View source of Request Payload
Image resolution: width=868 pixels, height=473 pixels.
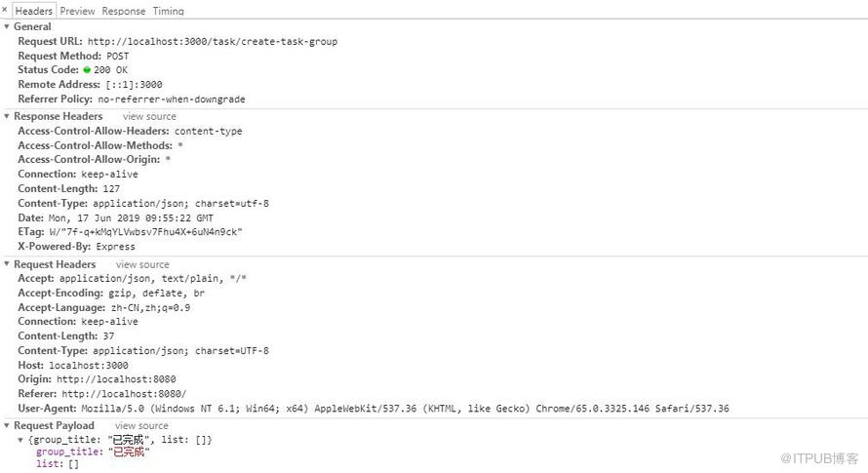141,425
